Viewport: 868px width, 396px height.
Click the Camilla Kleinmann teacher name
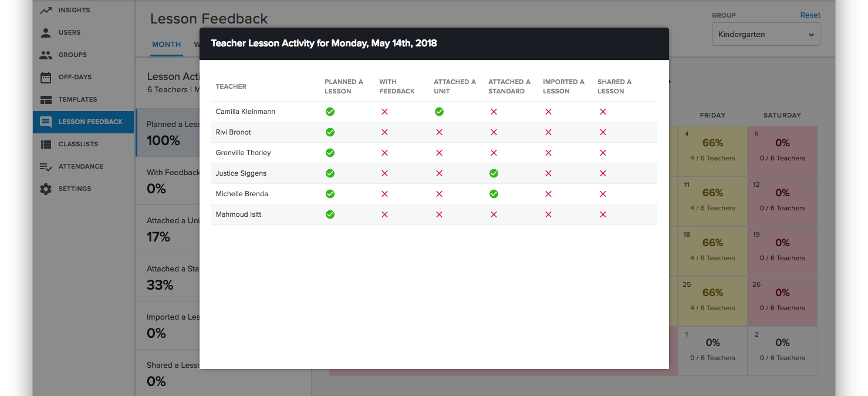[x=245, y=112]
